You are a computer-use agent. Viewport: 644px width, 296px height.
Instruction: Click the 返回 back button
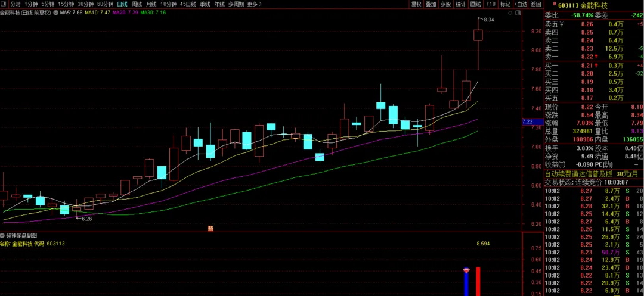(x=535, y=4)
